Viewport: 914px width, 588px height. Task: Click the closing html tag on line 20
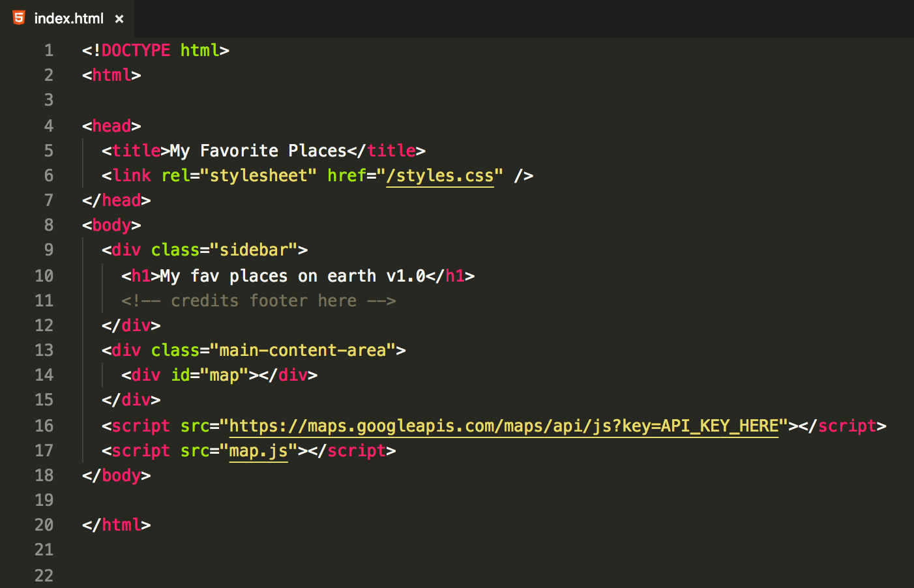click(x=117, y=525)
